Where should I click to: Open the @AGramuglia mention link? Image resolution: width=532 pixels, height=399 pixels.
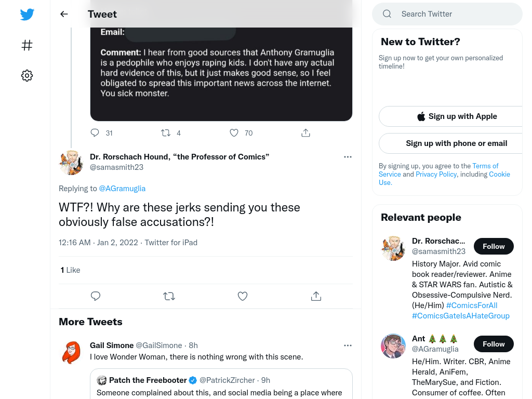122,189
